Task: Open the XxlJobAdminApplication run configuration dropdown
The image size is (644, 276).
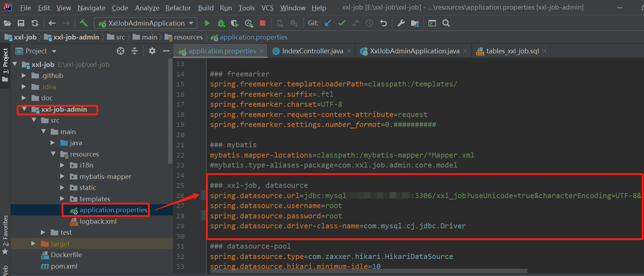Action: tap(146, 23)
